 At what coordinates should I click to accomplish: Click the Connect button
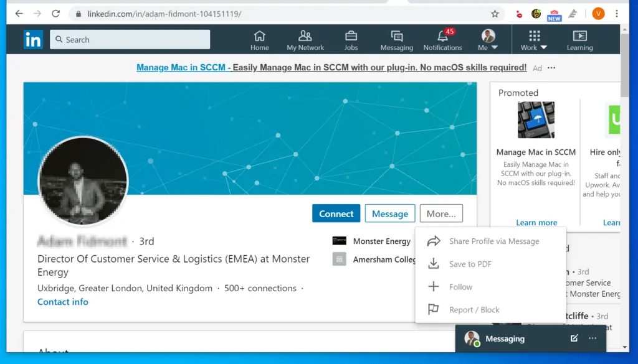click(x=336, y=213)
